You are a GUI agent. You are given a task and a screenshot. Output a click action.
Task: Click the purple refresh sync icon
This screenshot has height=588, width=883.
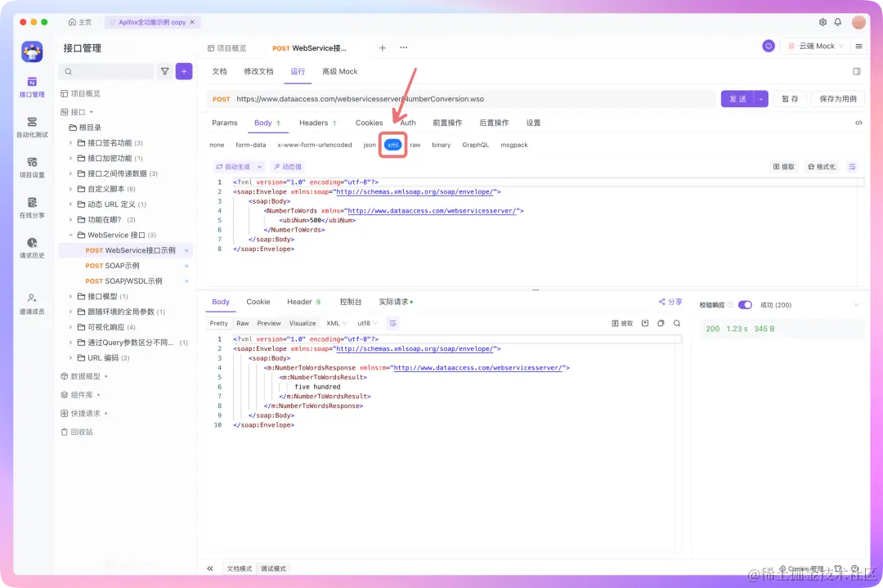coord(769,46)
